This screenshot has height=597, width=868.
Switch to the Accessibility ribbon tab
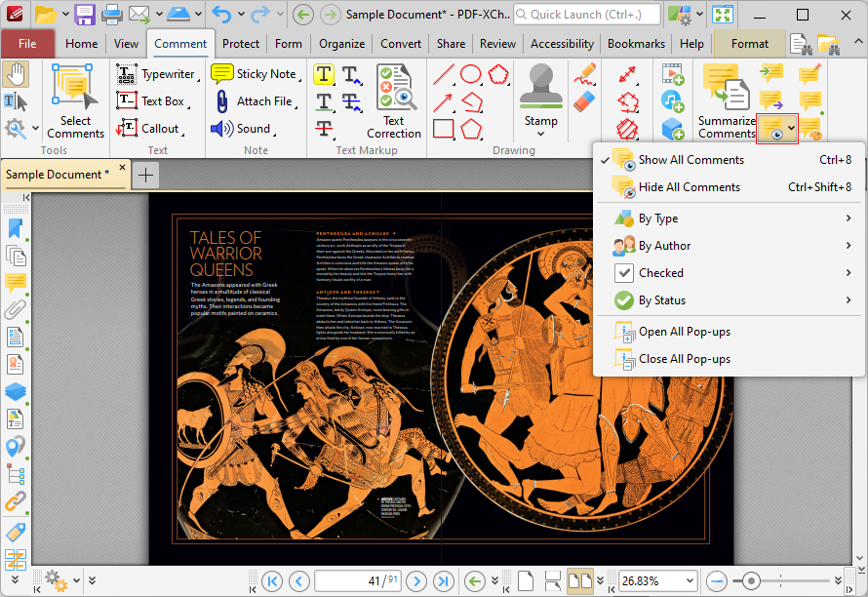pyautogui.click(x=562, y=44)
